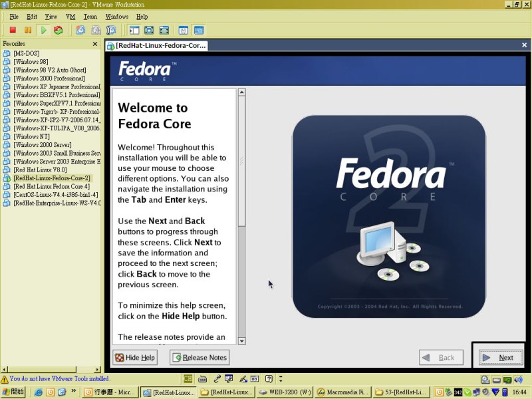This screenshot has width=532, height=399.
Task: Select [CentOS-Linux-V4.4-i386-bin1-4] favorite
Action: [x=56, y=195]
